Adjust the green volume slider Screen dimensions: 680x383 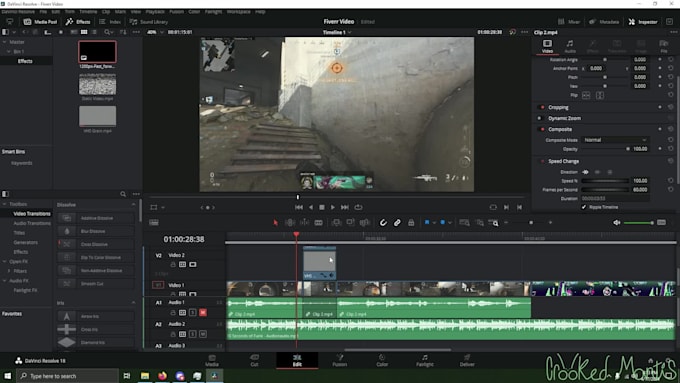[638, 223]
